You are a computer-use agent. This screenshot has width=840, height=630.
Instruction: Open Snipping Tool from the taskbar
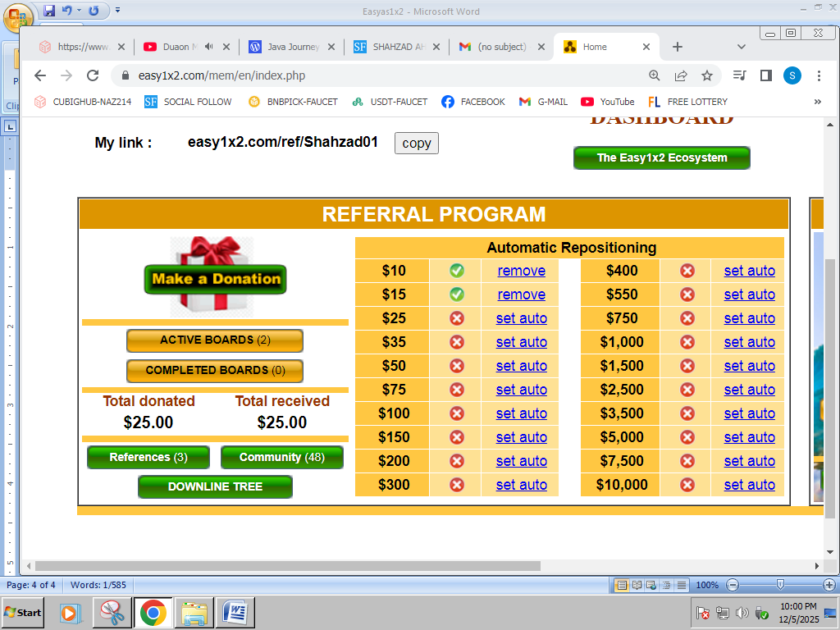pyautogui.click(x=112, y=612)
